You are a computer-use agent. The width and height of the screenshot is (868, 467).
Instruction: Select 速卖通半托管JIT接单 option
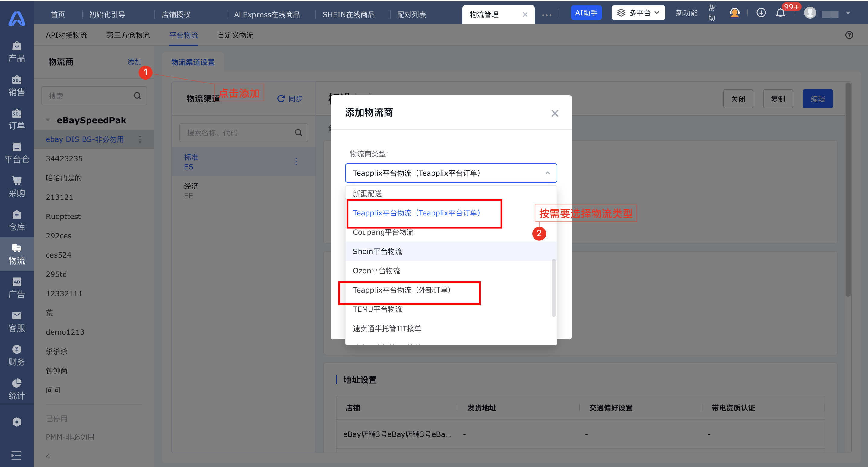451,328
